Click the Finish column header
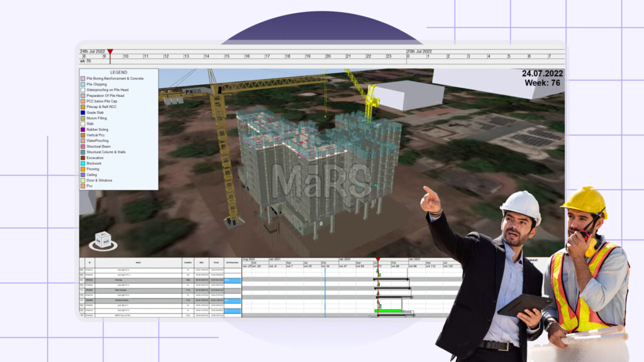Viewport: 644px width, 362px height. 216,263
